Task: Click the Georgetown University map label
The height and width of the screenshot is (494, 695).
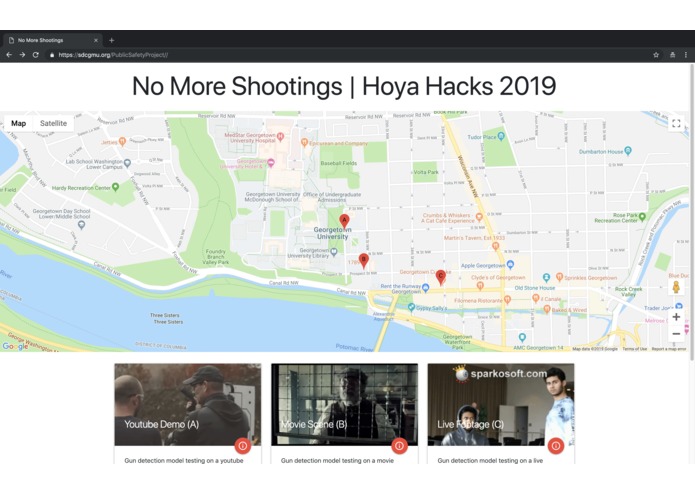Action: (x=332, y=233)
